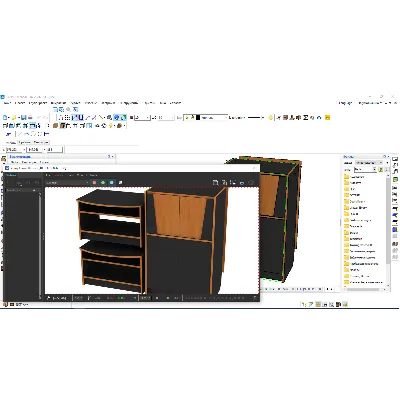Pin the left properties panel via header pin

[109, 156]
